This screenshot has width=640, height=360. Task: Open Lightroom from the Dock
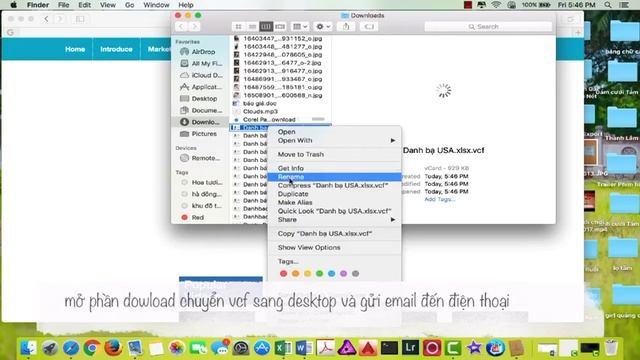410,348
